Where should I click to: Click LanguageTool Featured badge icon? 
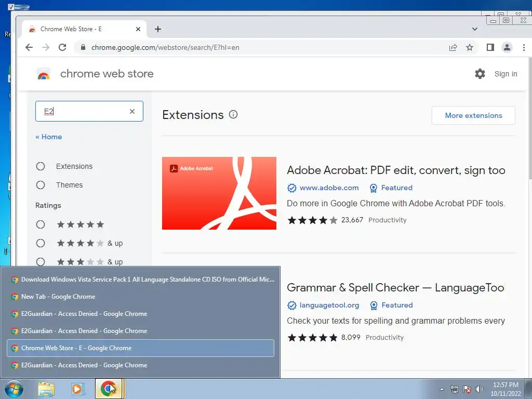[374, 305]
